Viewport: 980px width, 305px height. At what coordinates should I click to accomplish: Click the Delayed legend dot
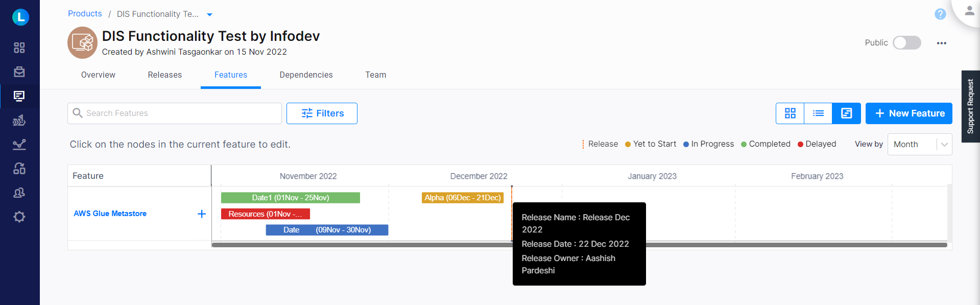point(800,145)
